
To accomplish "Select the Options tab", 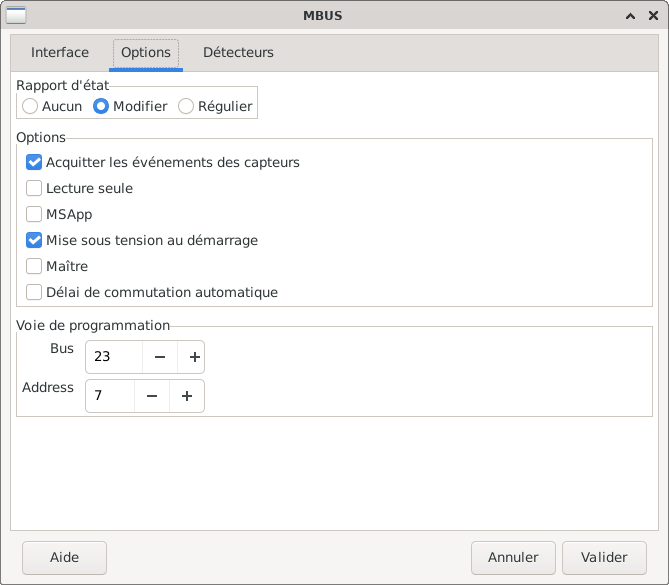I will coord(146,53).
